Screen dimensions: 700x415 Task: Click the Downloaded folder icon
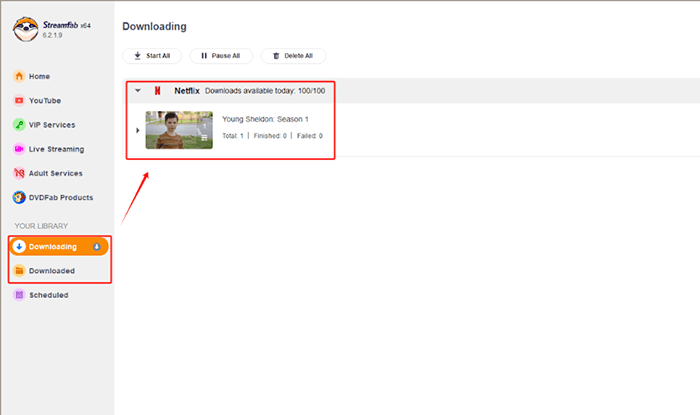[x=19, y=270]
